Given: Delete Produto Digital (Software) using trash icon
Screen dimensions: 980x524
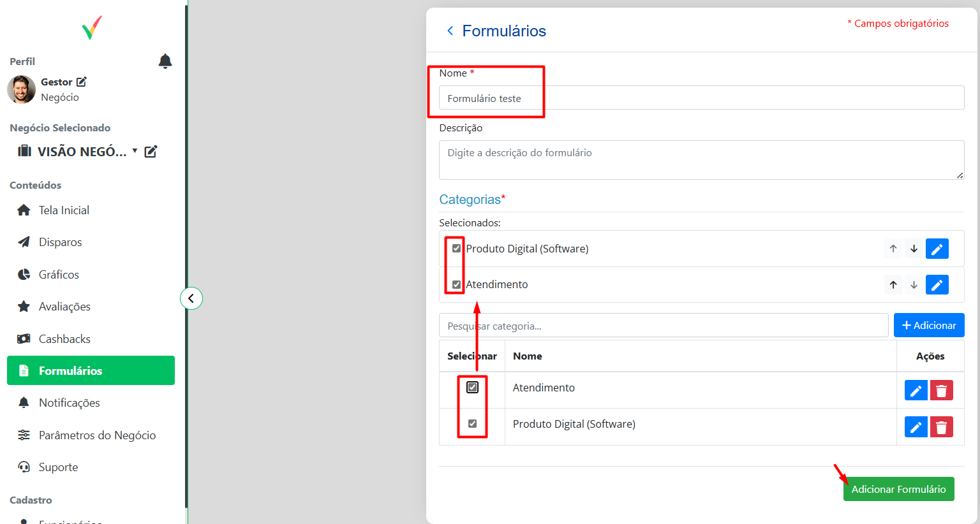Looking at the screenshot, I should click(x=941, y=426).
